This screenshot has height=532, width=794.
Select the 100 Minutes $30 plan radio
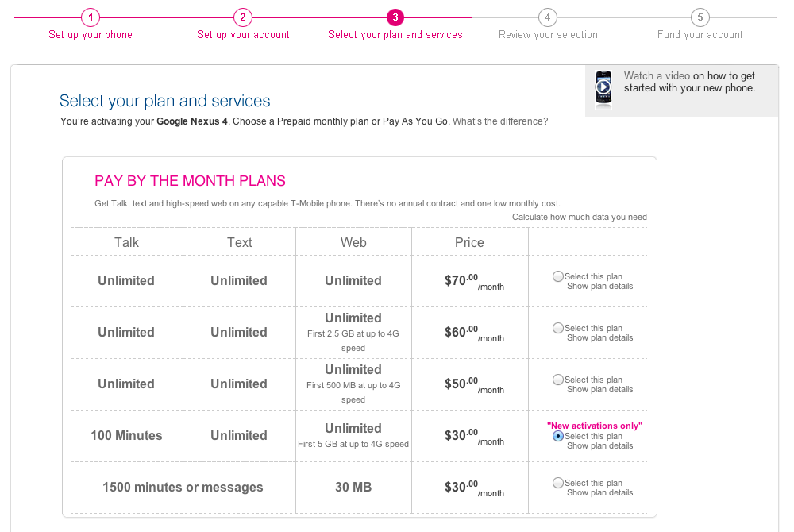coord(558,436)
